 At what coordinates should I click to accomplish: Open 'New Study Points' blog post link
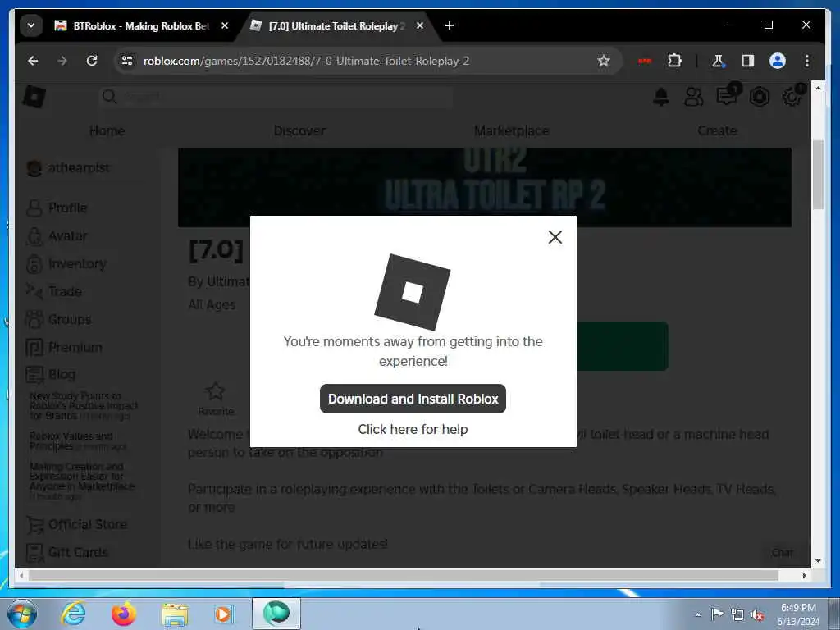coord(84,405)
